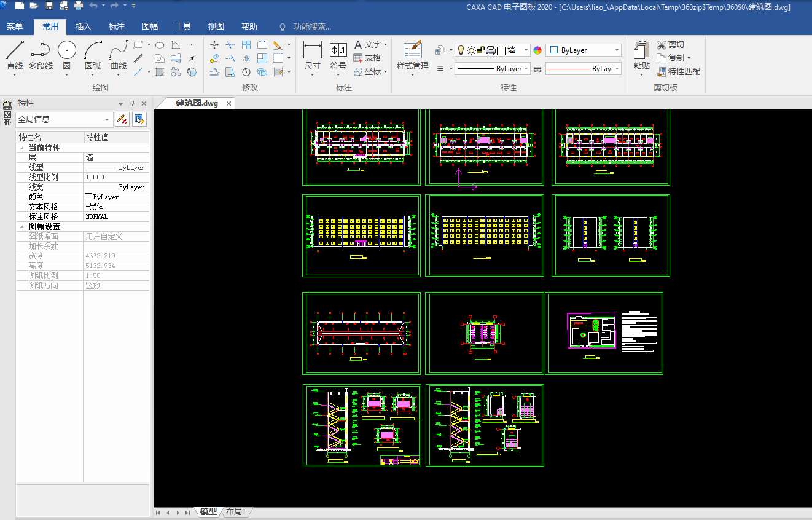Viewport: 812px width, 520px height.
Task: Pin the 特性 panel with the pushpin
Action: (132, 103)
